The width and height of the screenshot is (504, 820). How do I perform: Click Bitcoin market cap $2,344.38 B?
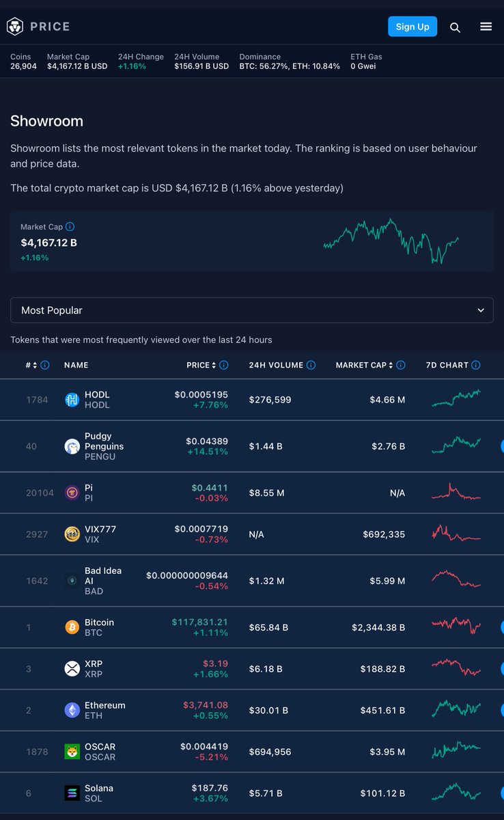point(378,627)
